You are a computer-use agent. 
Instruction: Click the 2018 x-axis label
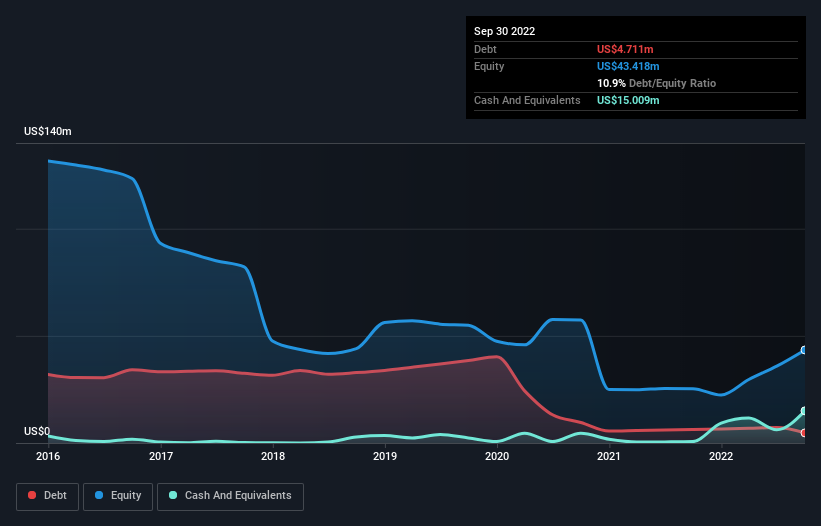click(x=273, y=456)
